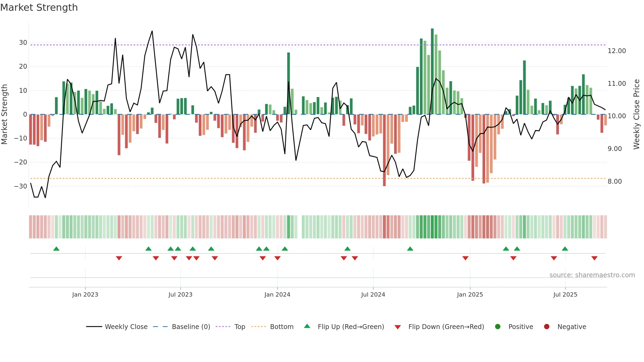The height and width of the screenshot is (362, 644).
Task: Toggle the Bottom legend entry
Action: coord(272,327)
